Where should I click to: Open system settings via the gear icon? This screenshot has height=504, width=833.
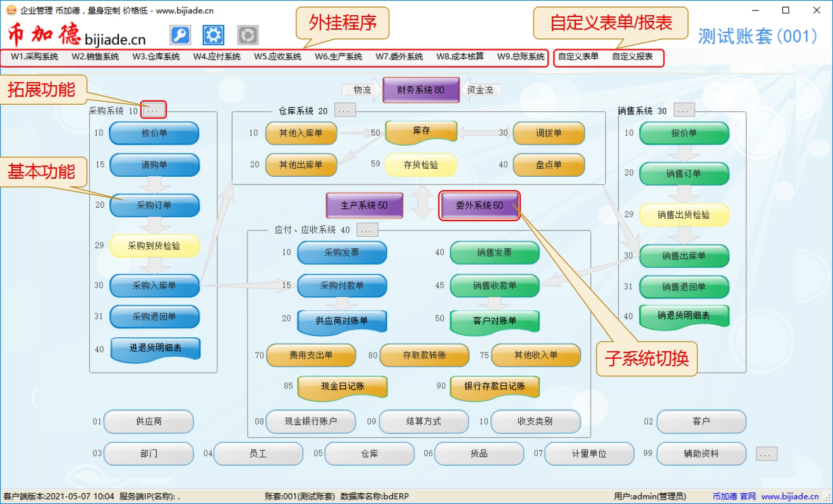[x=213, y=35]
